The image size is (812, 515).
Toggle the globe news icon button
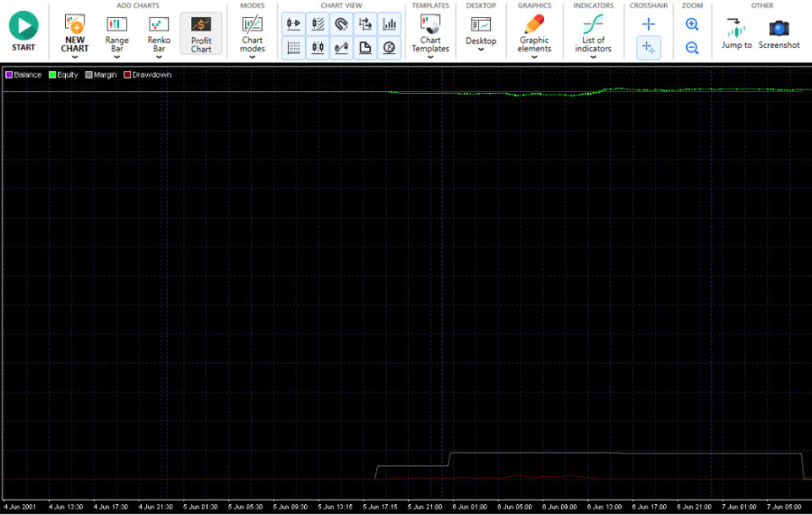[x=389, y=48]
